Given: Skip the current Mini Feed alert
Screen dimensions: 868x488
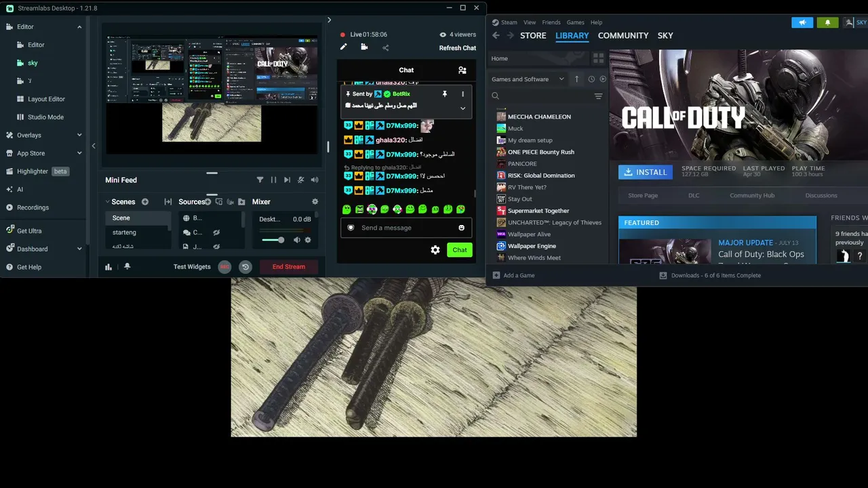Looking at the screenshot, I should pyautogui.click(x=287, y=180).
